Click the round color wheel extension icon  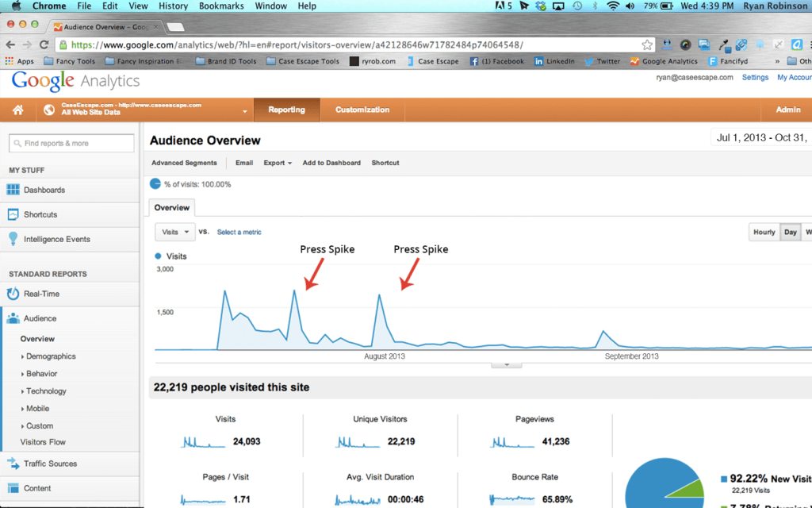tap(685, 45)
